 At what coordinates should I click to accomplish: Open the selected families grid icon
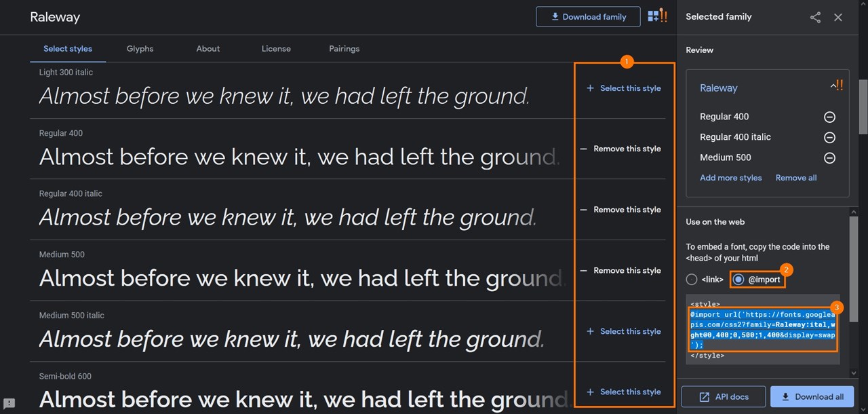coord(653,16)
